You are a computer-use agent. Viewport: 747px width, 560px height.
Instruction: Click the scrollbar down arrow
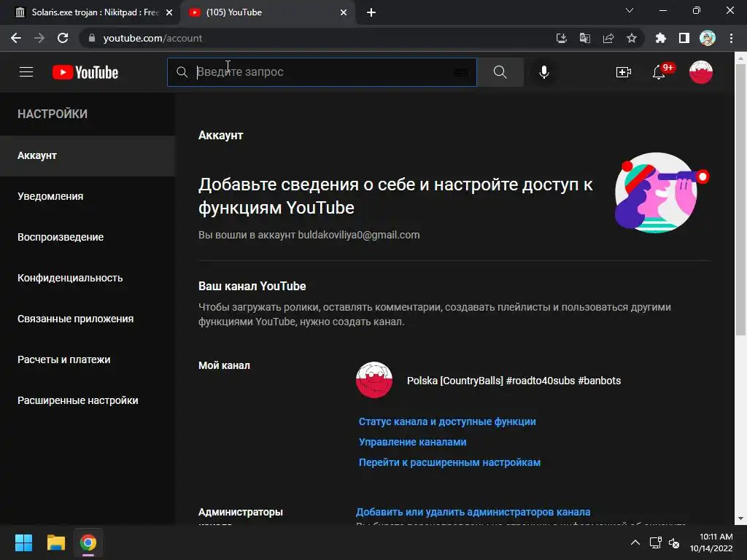[740, 518]
